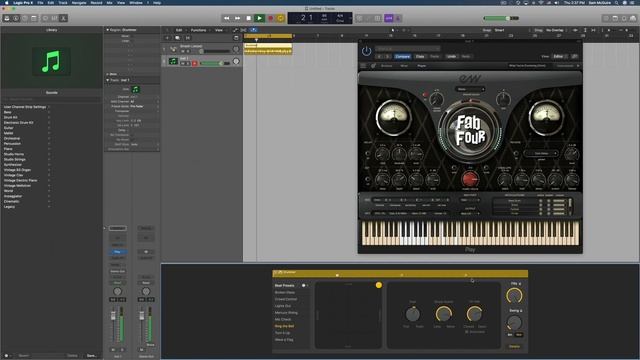
Task: Select the 16th swing option
Action: pos(519,335)
